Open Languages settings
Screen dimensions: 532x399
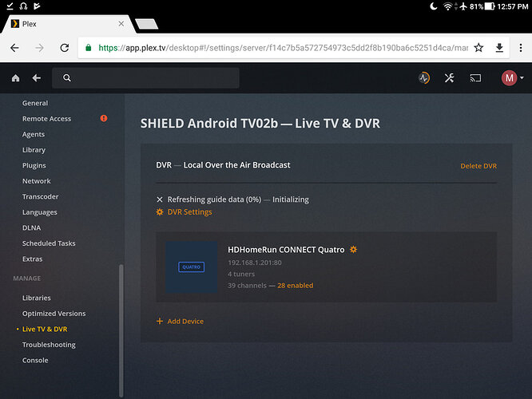click(x=40, y=212)
